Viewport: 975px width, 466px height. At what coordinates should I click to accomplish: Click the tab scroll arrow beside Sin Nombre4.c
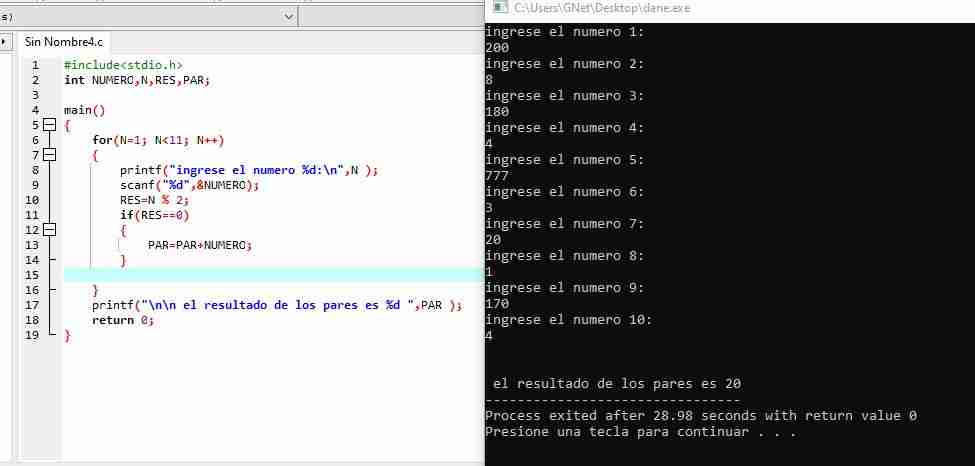click(6, 42)
